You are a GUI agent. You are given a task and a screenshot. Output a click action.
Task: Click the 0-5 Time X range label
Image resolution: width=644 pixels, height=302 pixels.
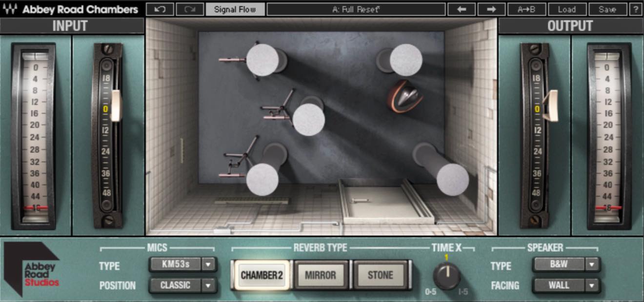pyautogui.click(x=431, y=292)
